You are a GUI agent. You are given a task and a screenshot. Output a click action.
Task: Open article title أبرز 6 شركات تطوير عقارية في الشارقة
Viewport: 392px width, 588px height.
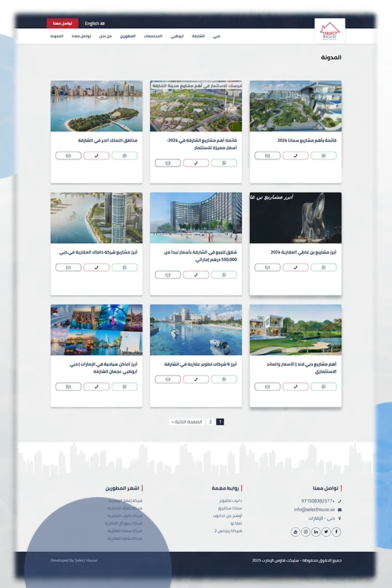[201, 364]
